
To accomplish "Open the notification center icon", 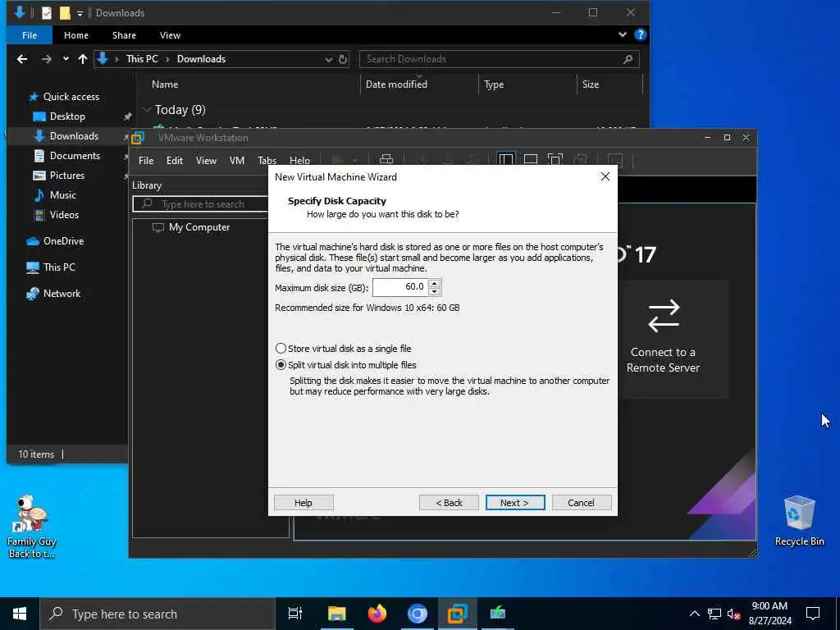I will (813, 614).
